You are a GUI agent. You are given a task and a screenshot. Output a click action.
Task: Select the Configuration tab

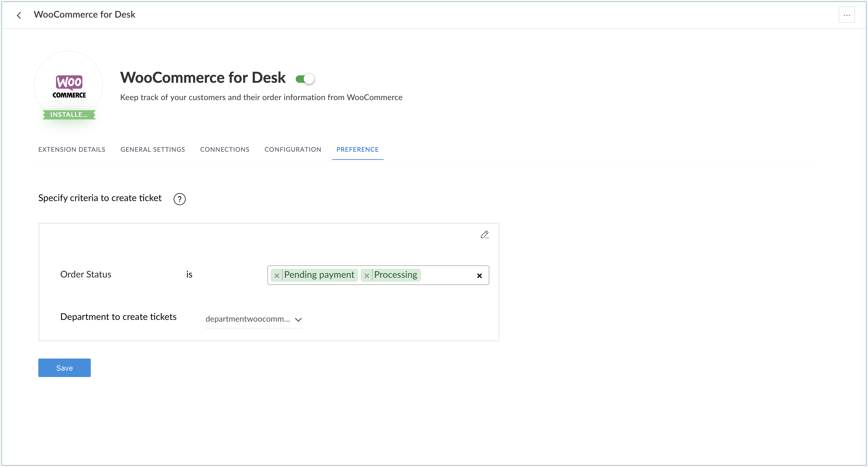point(293,149)
